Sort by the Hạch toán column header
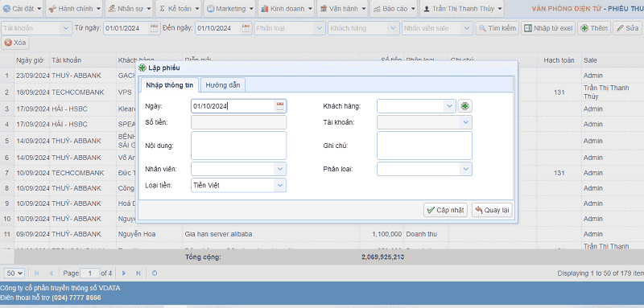This screenshot has width=644, height=308. coord(559,60)
